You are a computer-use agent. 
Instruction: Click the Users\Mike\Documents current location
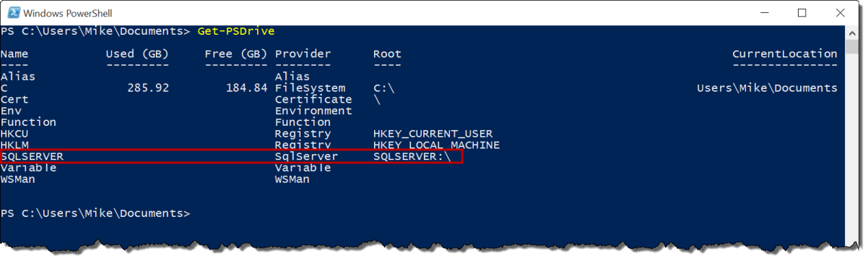click(768, 88)
